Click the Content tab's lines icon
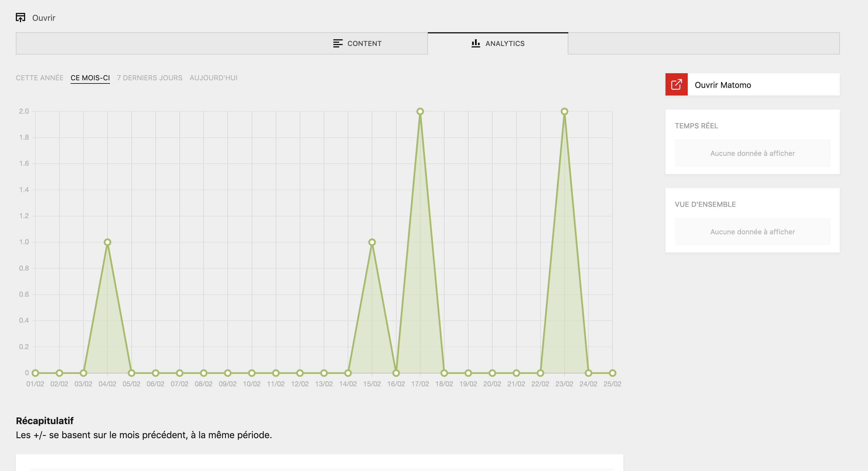Screen dimensions: 868x471 338,43
